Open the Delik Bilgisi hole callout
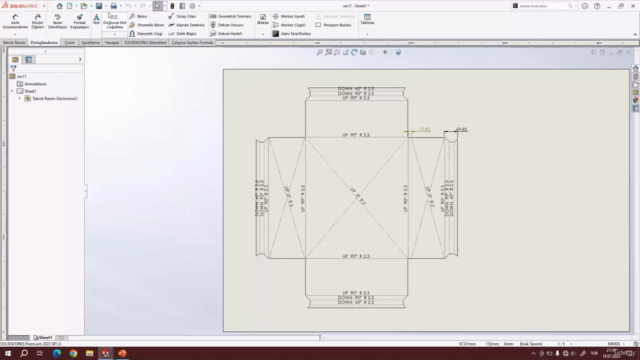Viewport: 640px width, 360px height. tap(182, 33)
